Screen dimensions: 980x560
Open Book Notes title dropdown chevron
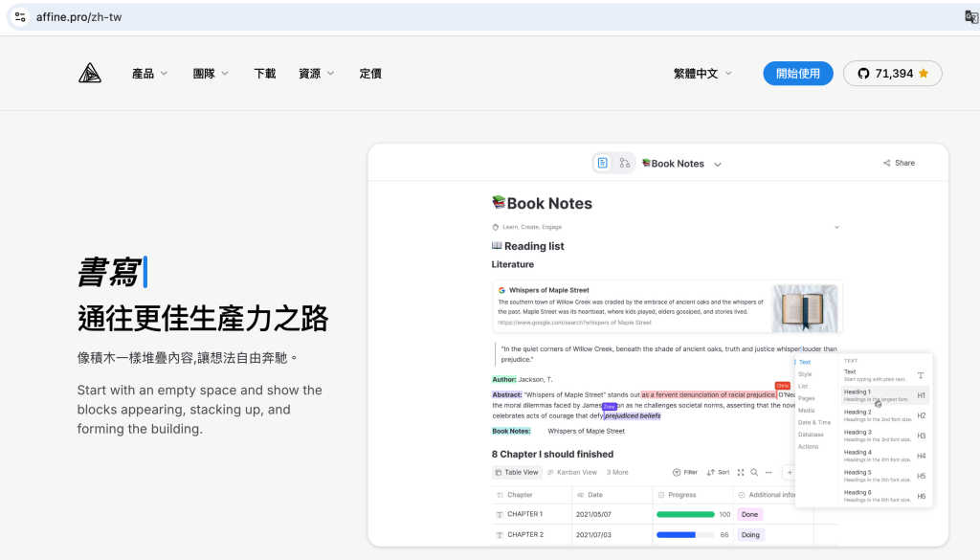pyautogui.click(x=718, y=165)
